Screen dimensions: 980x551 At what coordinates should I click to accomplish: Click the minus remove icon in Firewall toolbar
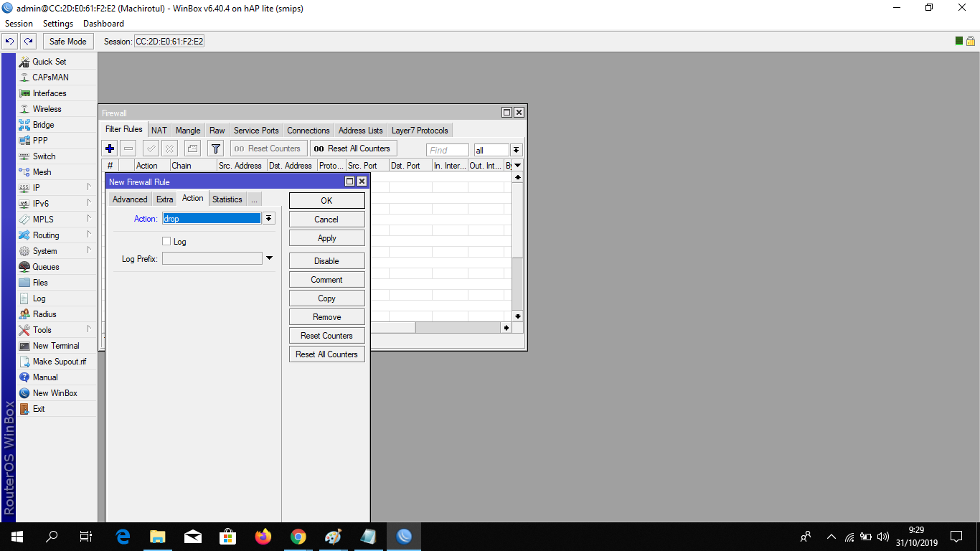click(x=128, y=149)
